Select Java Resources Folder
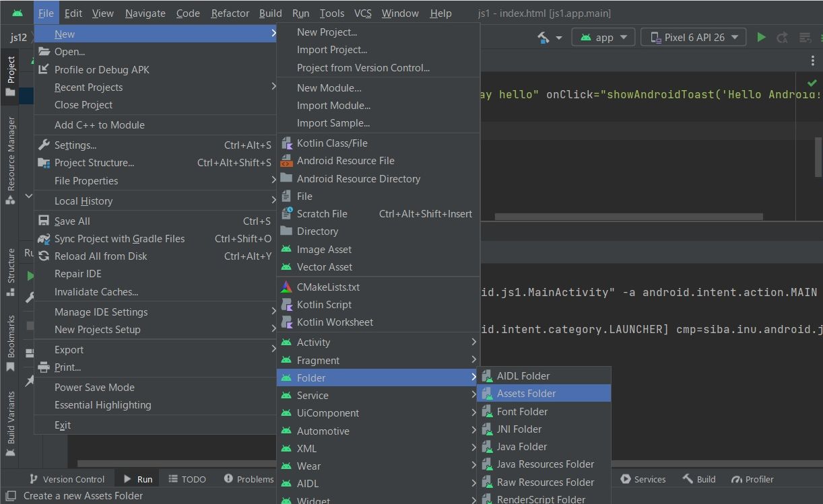The image size is (823, 504). click(544, 464)
